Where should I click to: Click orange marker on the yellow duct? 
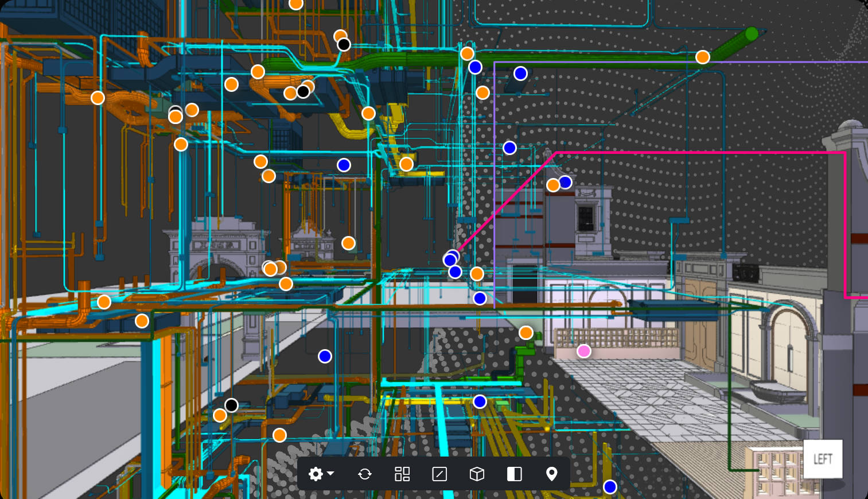(406, 164)
